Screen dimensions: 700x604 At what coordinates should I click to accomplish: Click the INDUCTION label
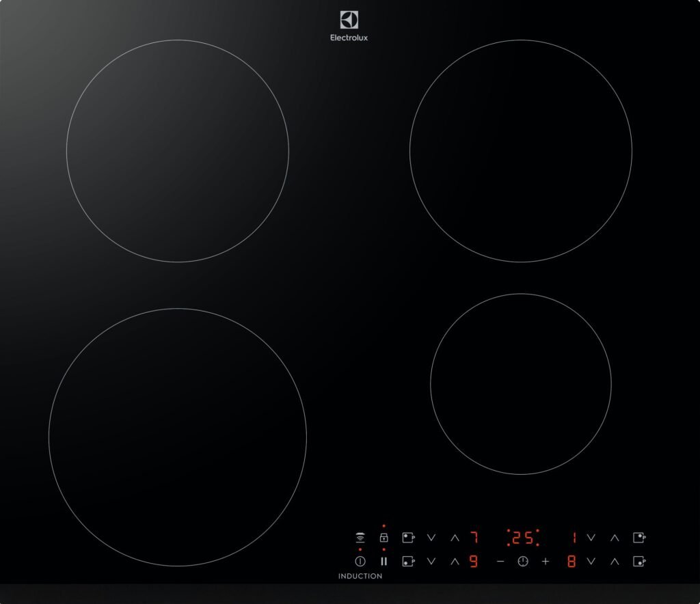360,577
